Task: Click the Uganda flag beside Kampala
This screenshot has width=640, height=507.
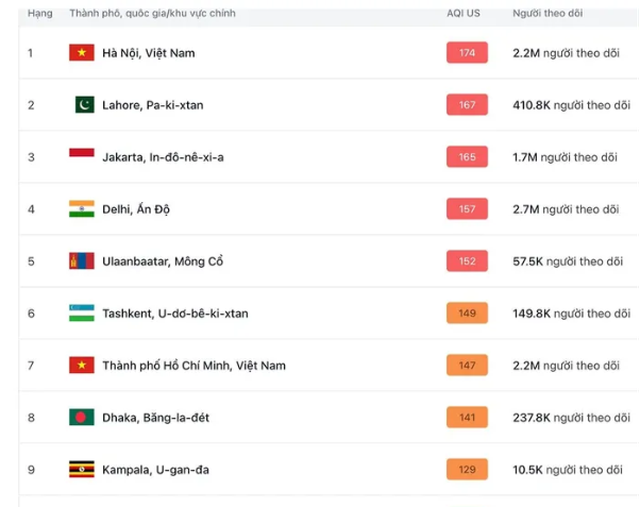Action: point(82,469)
